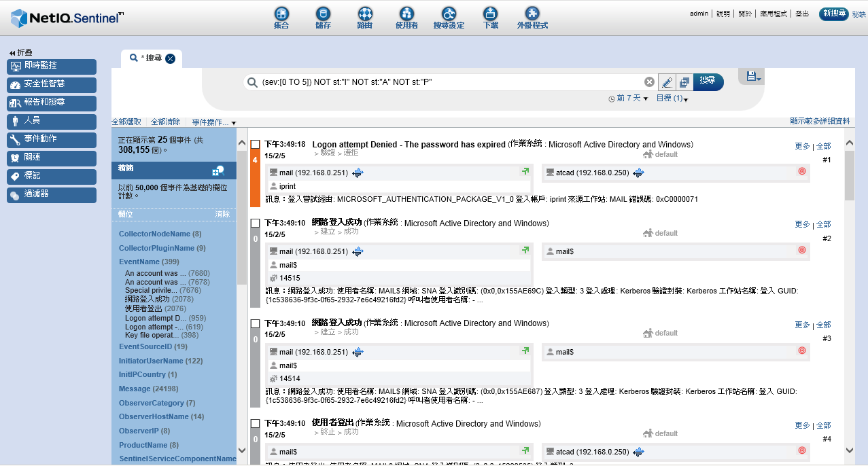Expand the ObserverHostName (14) field
This screenshot has height=466, width=868.
tap(161, 416)
